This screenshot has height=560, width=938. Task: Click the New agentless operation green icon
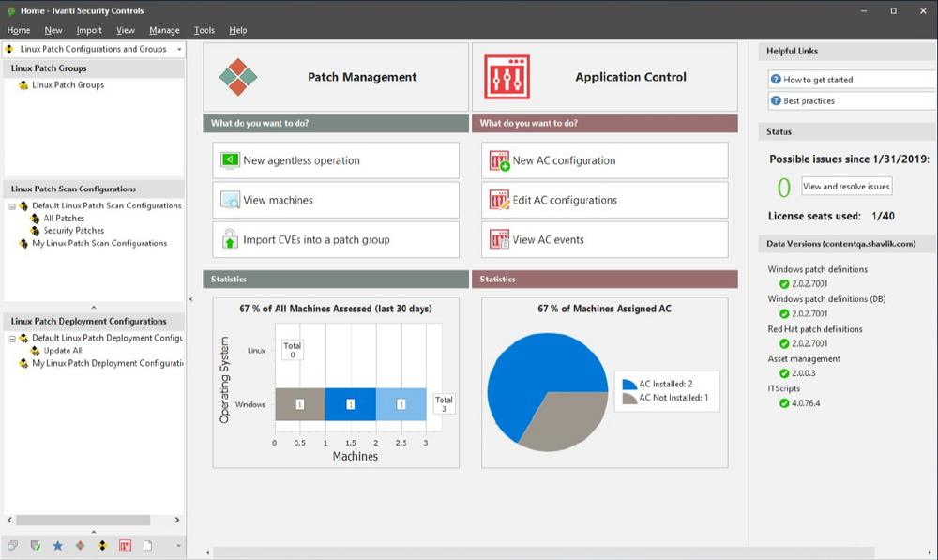point(230,160)
